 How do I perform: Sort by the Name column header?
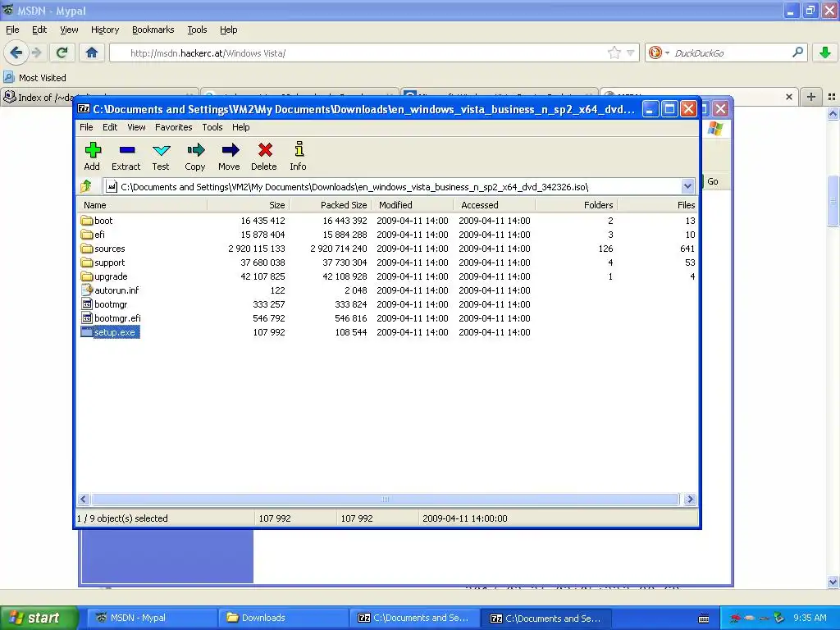click(x=142, y=205)
